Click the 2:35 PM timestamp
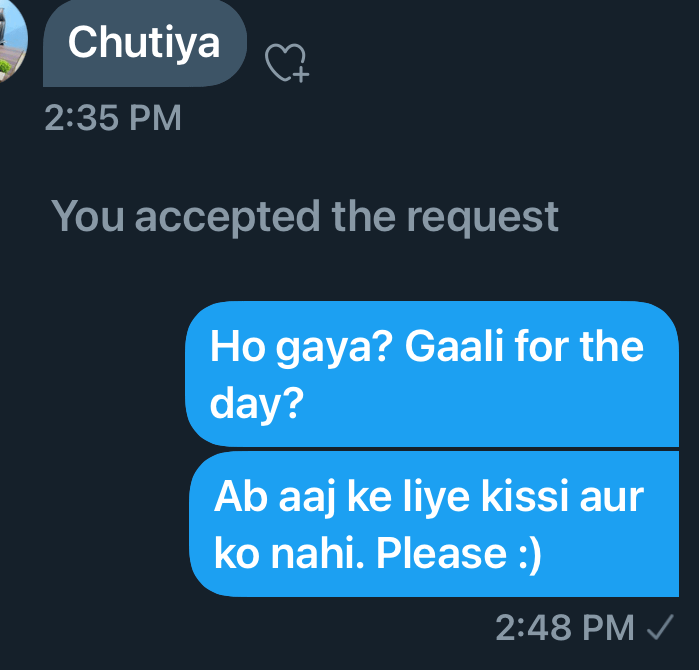699x670 pixels. pos(113,118)
